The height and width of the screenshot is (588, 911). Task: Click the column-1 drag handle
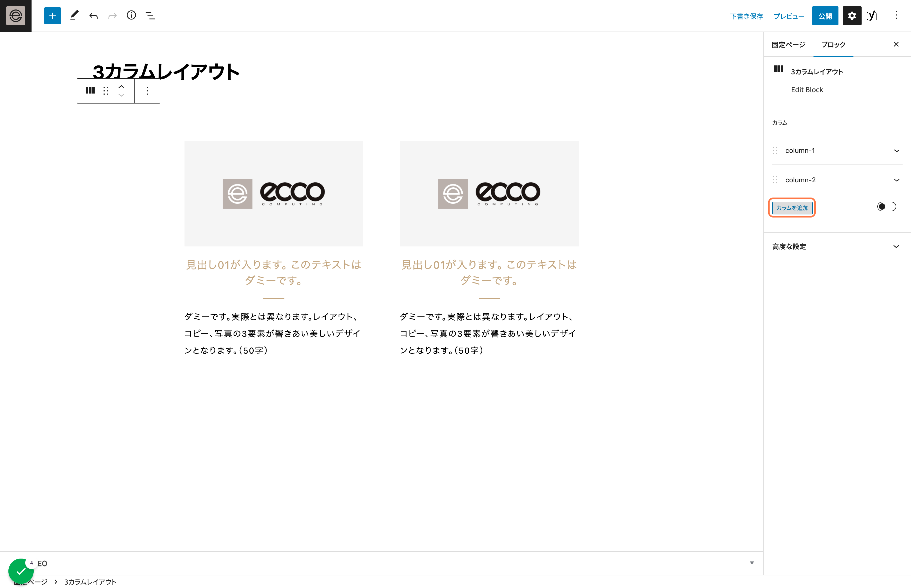coord(775,151)
